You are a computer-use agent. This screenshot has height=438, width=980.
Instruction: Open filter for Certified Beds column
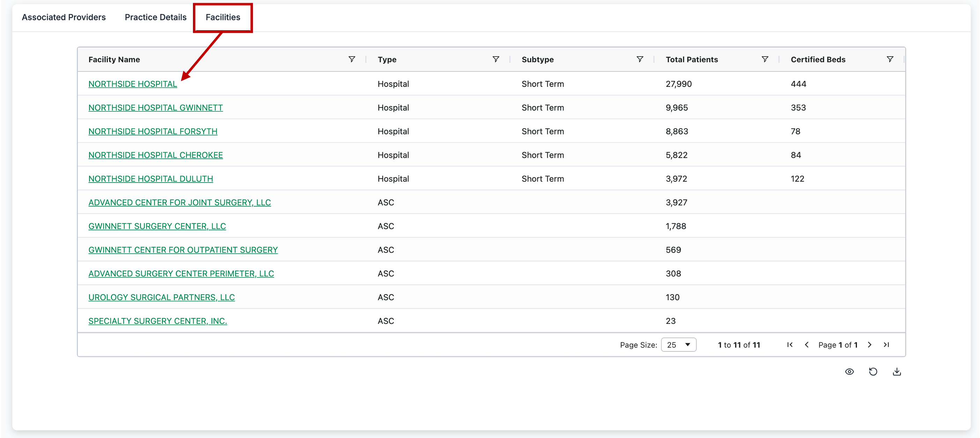tap(889, 59)
